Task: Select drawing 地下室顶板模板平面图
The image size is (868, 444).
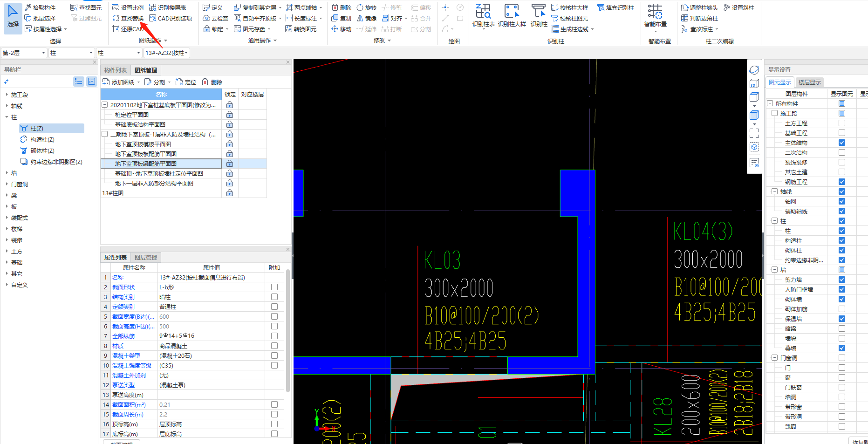Action: pyautogui.click(x=143, y=144)
